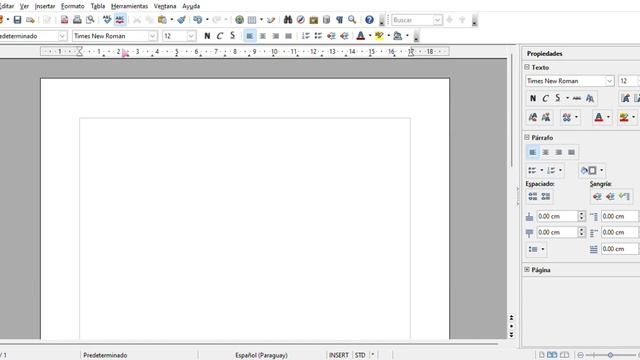Justify text in formatting toolbar

pyautogui.click(x=289, y=36)
